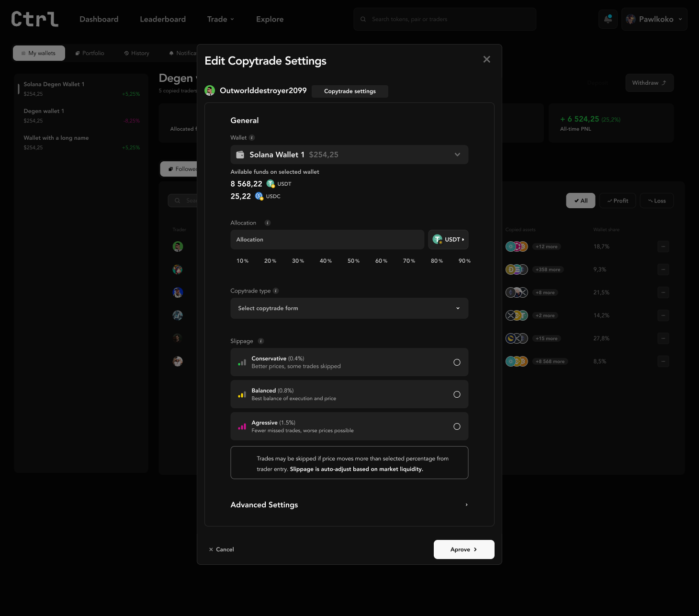The height and width of the screenshot is (616, 699).
Task: Click the Wallet info icon
Action: coord(252,138)
